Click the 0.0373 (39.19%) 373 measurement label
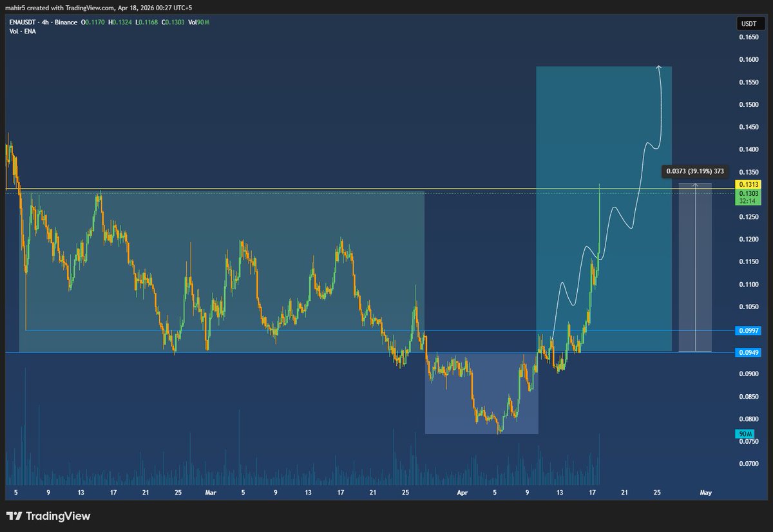The image size is (773, 532). pos(694,172)
